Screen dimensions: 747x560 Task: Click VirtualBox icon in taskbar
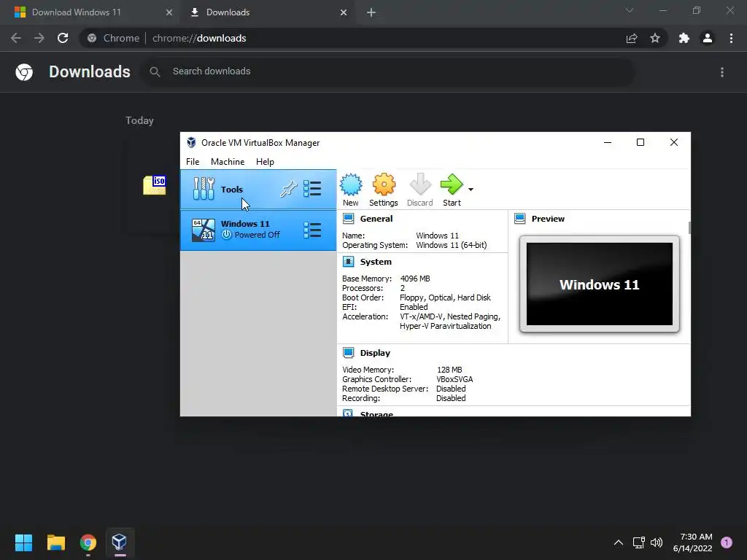point(120,542)
